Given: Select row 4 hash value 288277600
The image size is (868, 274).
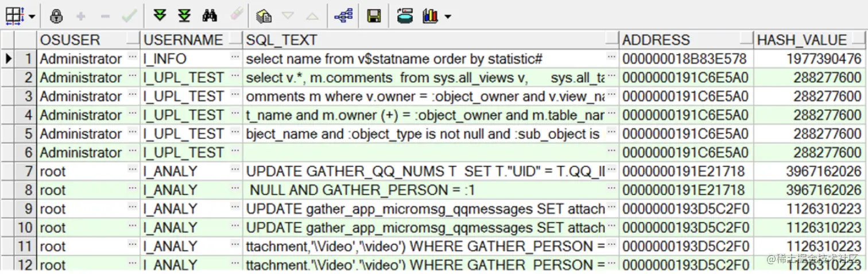Looking at the screenshot, I should click(x=809, y=115).
